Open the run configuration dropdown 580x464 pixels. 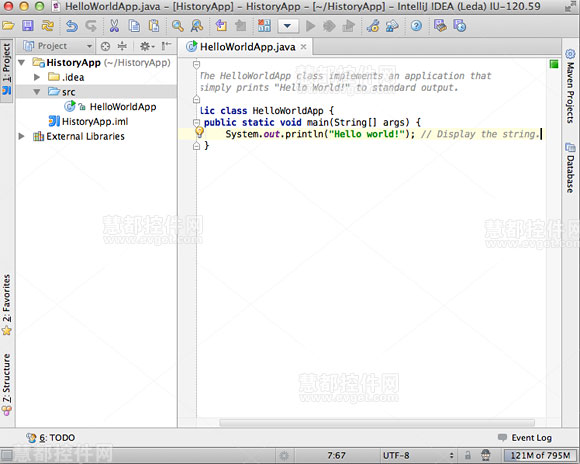point(287,26)
